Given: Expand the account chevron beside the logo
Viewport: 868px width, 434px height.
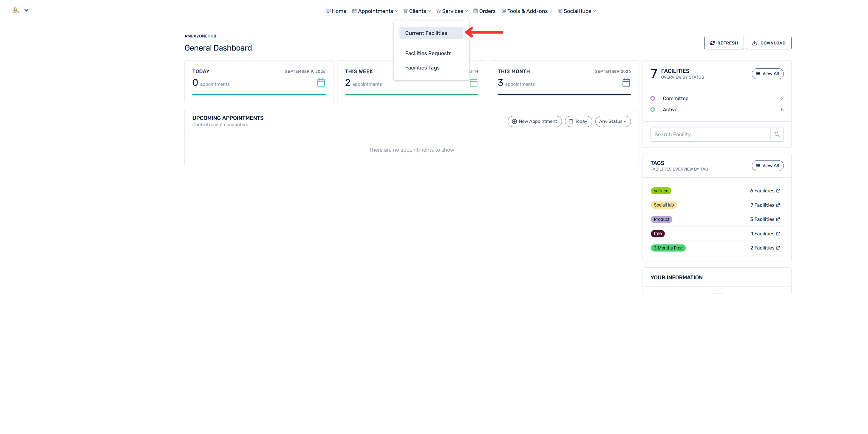Looking at the screenshot, I should click(26, 10).
